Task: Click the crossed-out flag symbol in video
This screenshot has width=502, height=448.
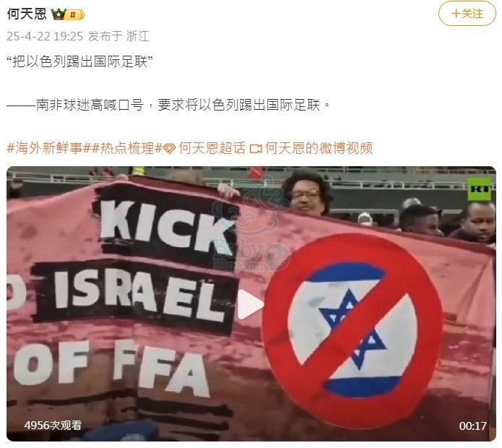Action: click(352, 330)
